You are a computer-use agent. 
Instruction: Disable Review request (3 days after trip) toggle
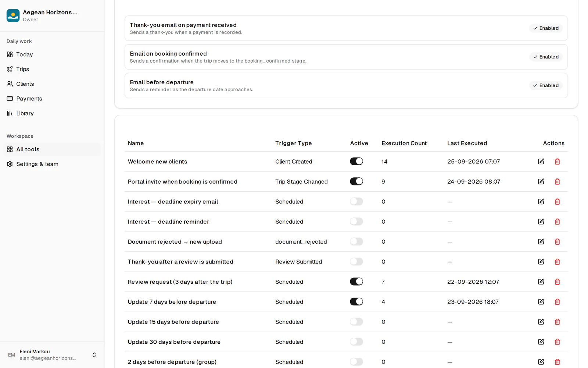pos(356,282)
